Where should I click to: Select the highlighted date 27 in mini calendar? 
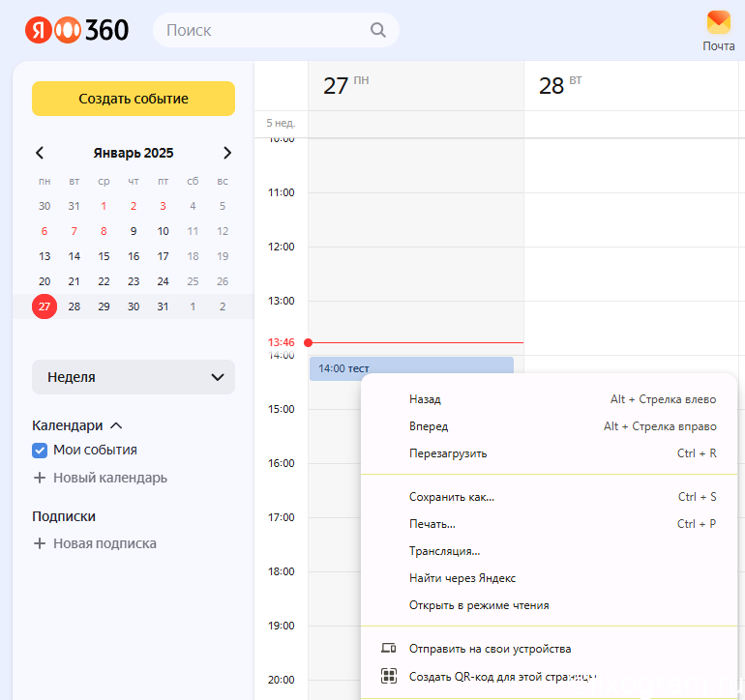click(x=45, y=306)
